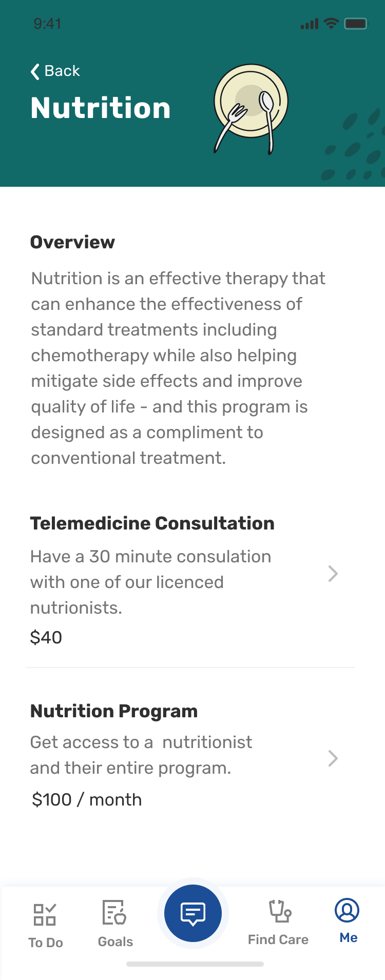Switch to the To Do tab label
Screen dimensions: 385x980
point(46,943)
